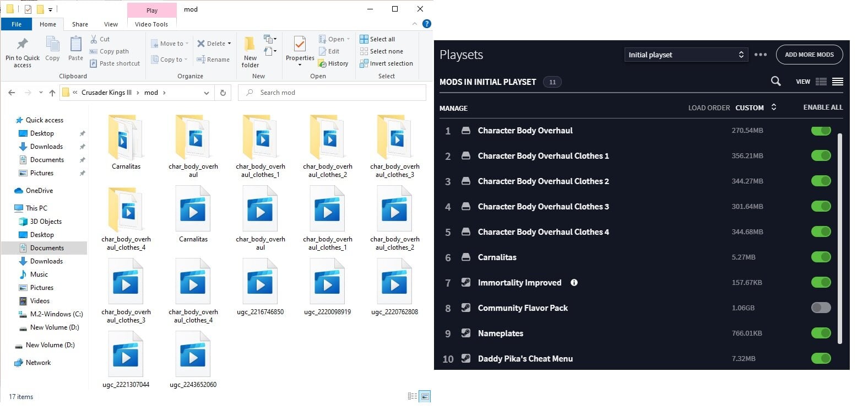Click Paste shortcut in ribbon

[115, 63]
